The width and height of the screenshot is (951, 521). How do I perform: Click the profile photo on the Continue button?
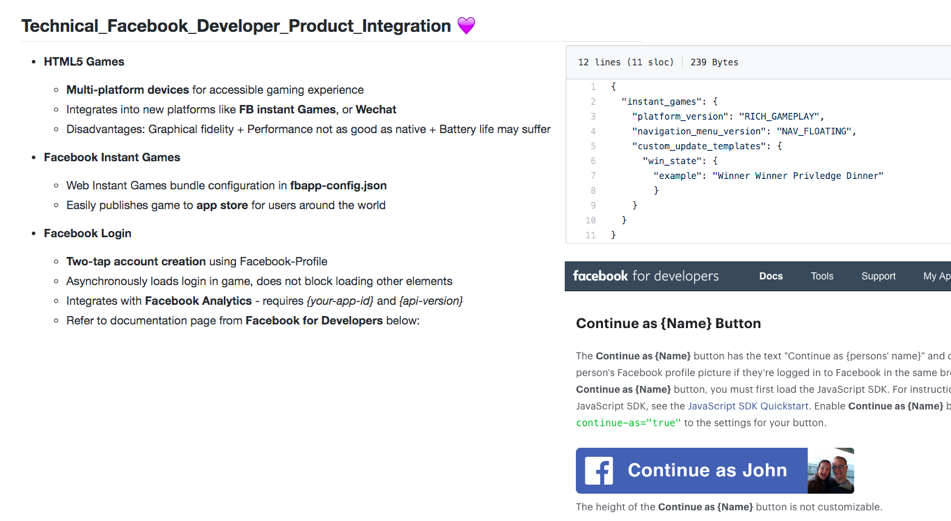pos(831,471)
